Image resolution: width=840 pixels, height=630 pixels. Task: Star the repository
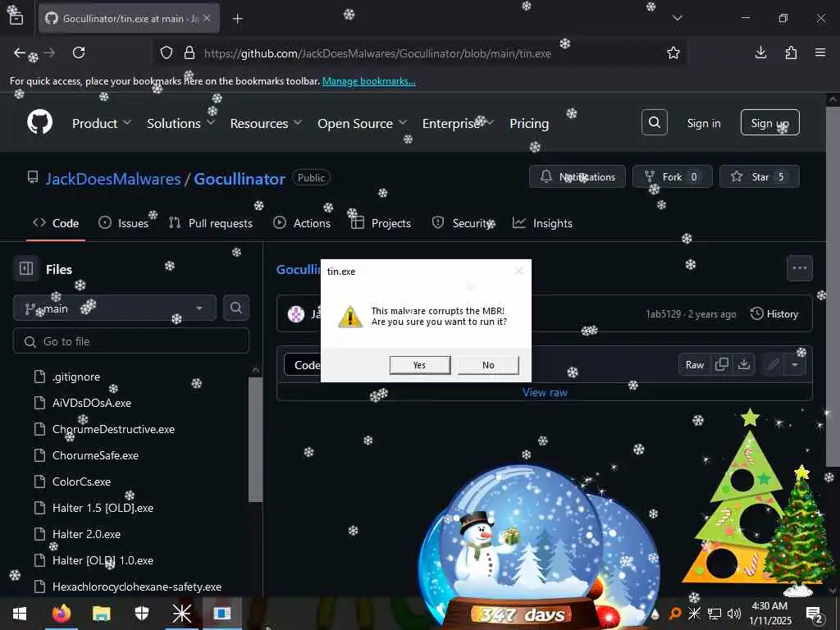coord(759,177)
